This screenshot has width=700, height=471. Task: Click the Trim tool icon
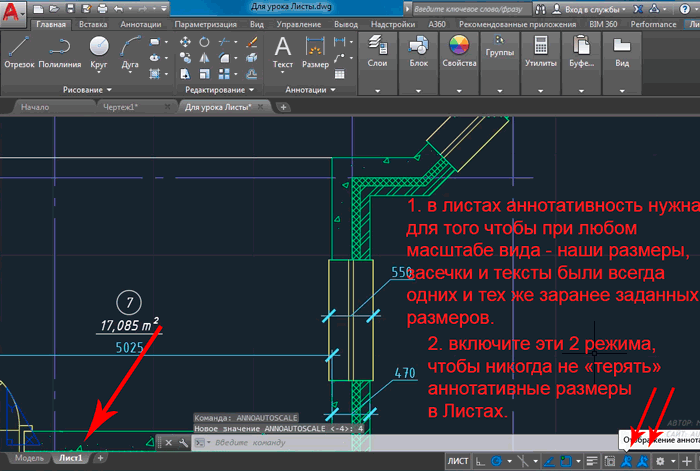pos(224,42)
